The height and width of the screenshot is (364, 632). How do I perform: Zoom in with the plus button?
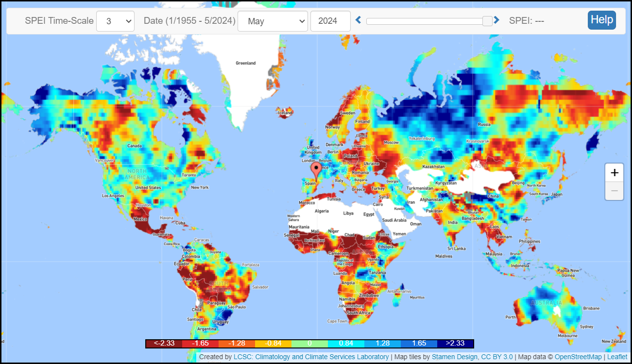click(614, 173)
